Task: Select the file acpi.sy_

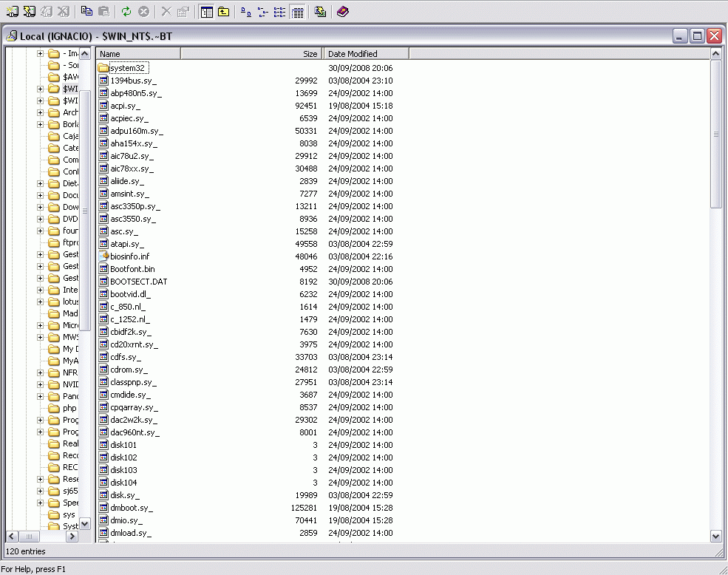Action: (x=125, y=106)
